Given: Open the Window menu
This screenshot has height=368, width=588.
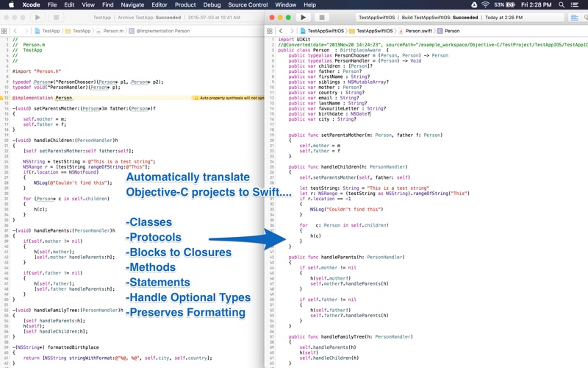Looking at the screenshot, I should click(286, 4).
